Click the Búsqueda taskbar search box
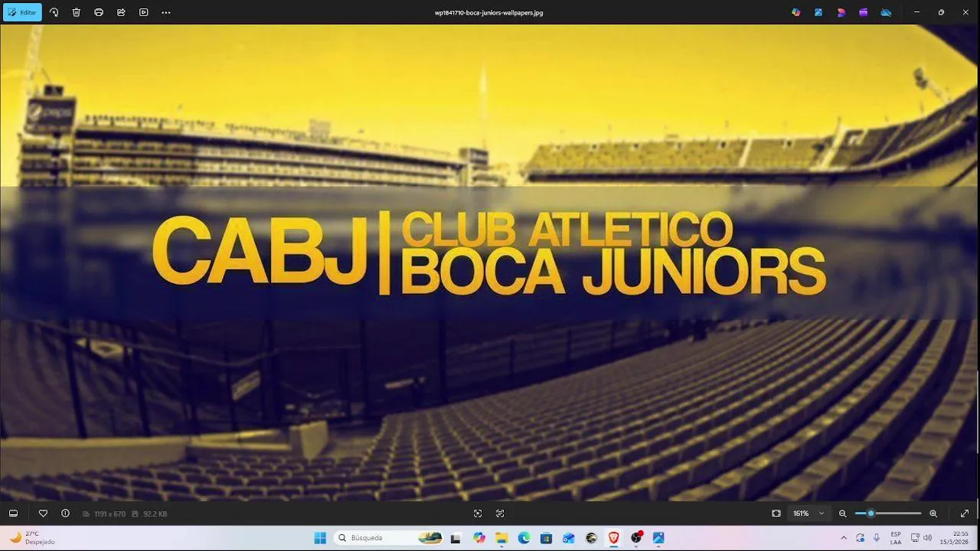This screenshot has width=980, height=551. pos(390,538)
